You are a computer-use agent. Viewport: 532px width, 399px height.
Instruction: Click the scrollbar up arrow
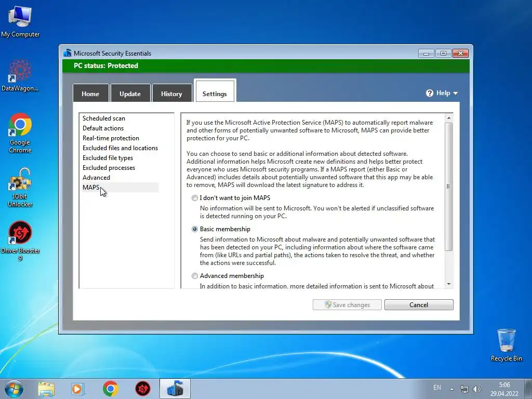(x=448, y=118)
